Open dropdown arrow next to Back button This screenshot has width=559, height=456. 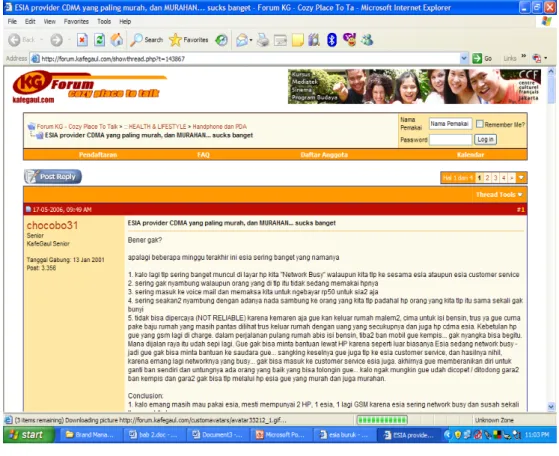point(41,40)
